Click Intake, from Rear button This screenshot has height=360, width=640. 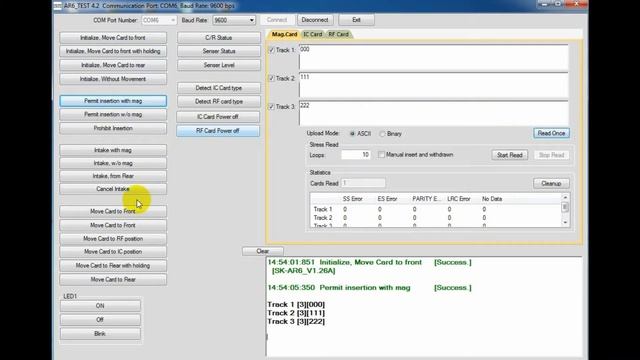pyautogui.click(x=113, y=176)
